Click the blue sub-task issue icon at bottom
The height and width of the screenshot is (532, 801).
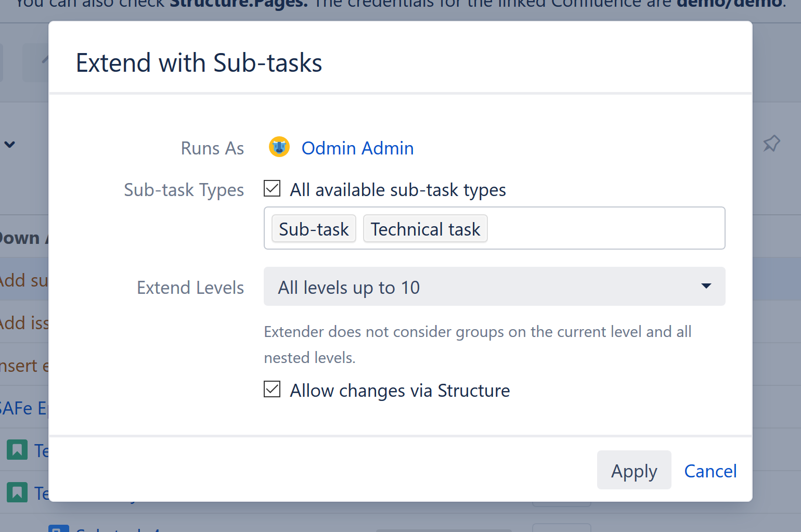pyautogui.click(x=59, y=528)
